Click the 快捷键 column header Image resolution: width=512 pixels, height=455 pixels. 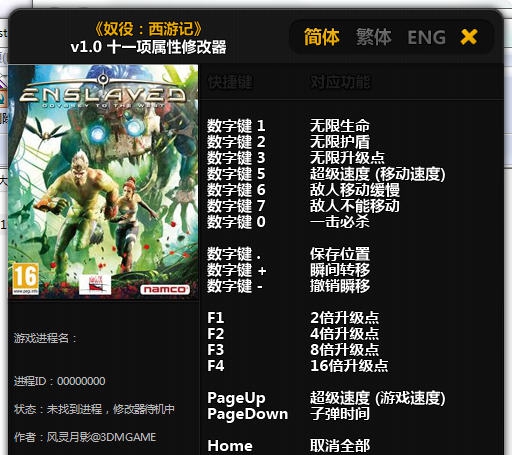coord(230,82)
